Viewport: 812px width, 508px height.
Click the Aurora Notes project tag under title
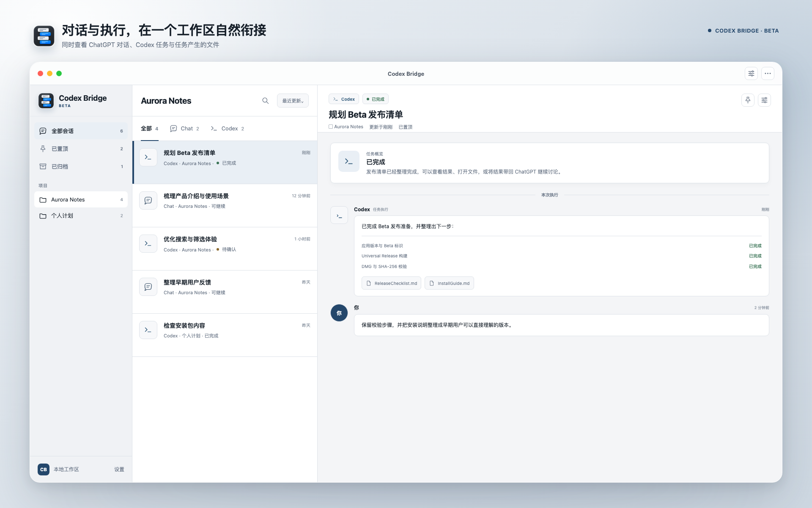(346, 127)
